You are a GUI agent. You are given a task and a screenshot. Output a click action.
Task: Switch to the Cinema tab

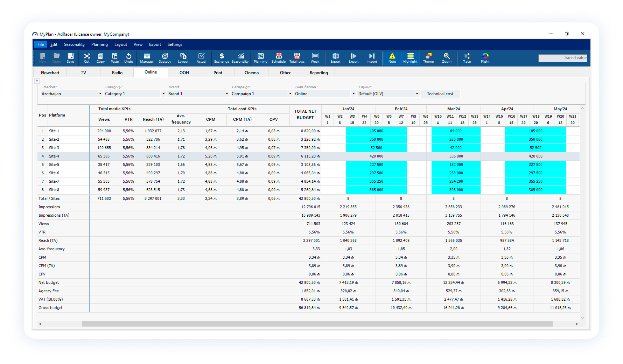tap(252, 73)
